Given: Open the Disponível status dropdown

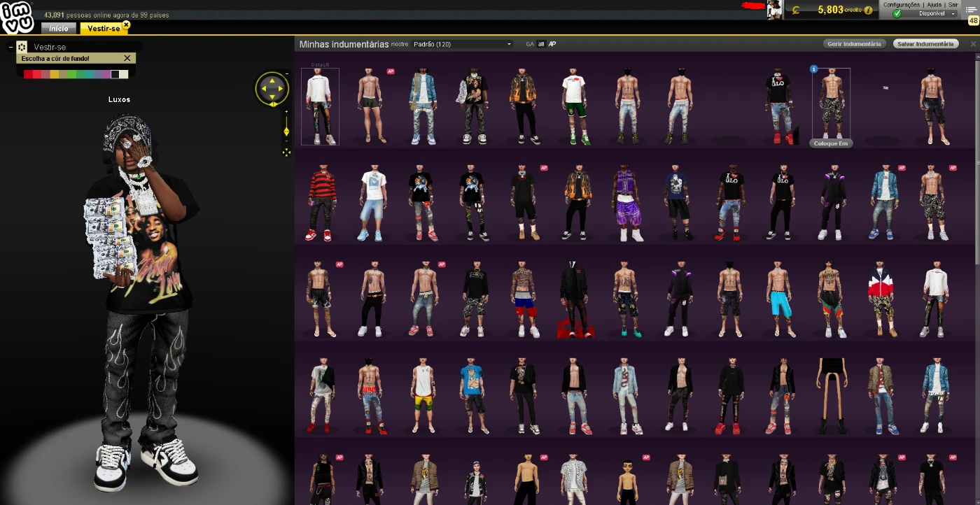Looking at the screenshot, I should tap(928, 13).
